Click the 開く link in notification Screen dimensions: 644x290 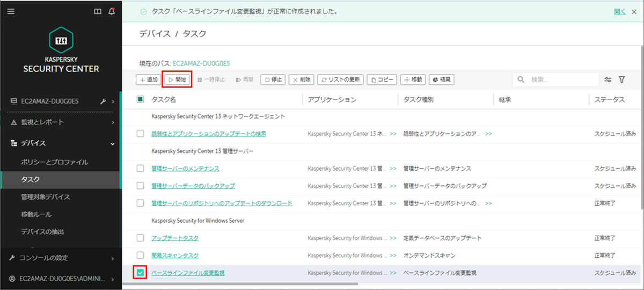pyautogui.click(x=619, y=11)
